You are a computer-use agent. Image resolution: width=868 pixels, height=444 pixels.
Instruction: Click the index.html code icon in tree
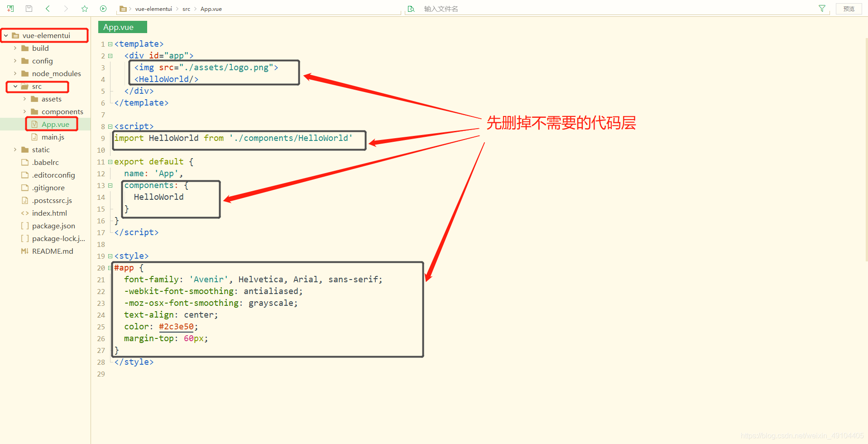click(25, 213)
